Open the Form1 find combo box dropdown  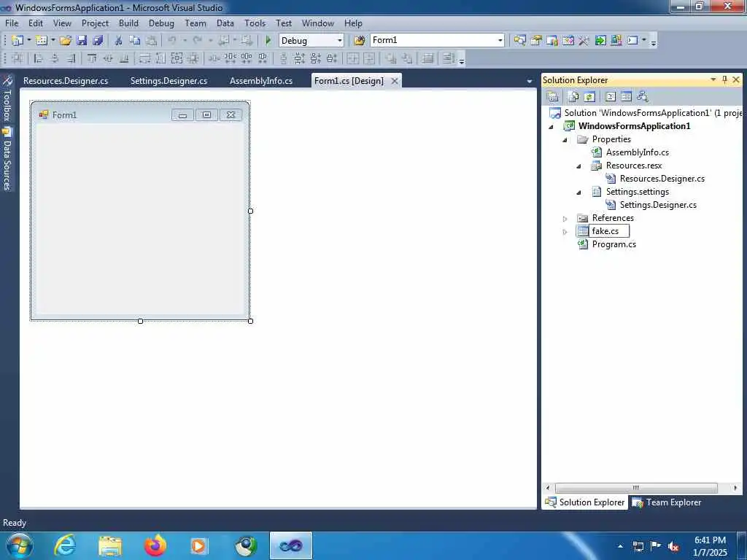(x=500, y=41)
